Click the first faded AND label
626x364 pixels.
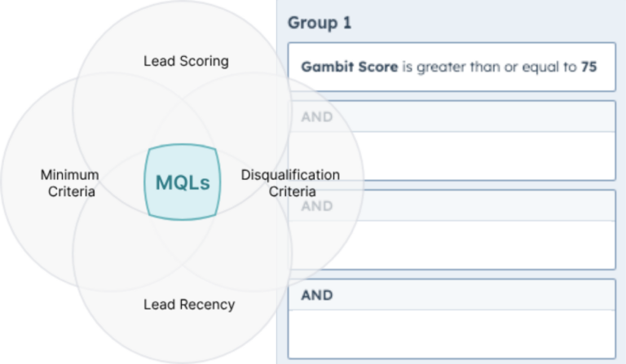[x=317, y=116]
